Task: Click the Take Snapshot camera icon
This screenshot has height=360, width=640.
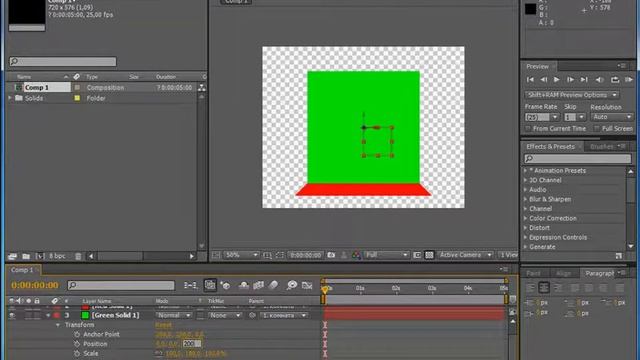Action: tap(331, 255)
